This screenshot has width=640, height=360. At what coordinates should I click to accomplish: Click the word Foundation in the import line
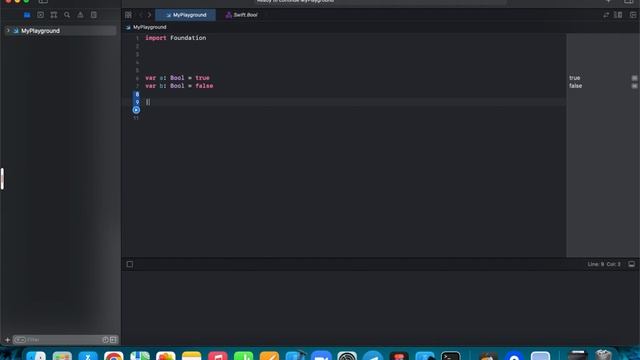188,38
